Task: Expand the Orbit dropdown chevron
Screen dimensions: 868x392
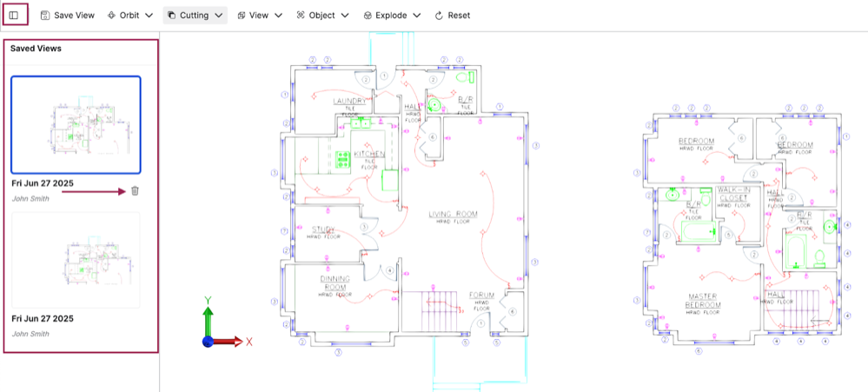Action: 149,16
